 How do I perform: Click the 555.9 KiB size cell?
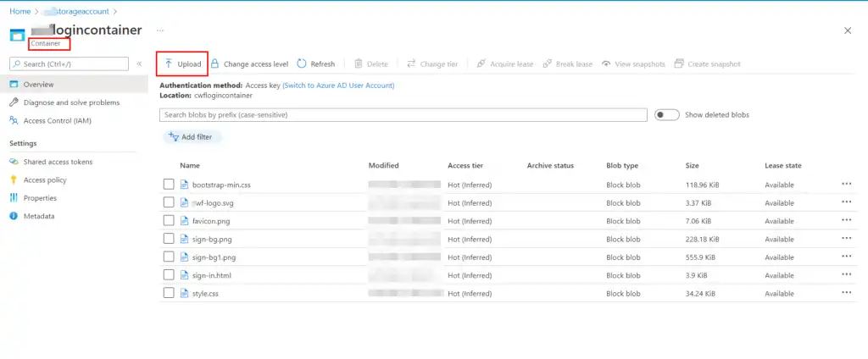click(x=700, y=257)
